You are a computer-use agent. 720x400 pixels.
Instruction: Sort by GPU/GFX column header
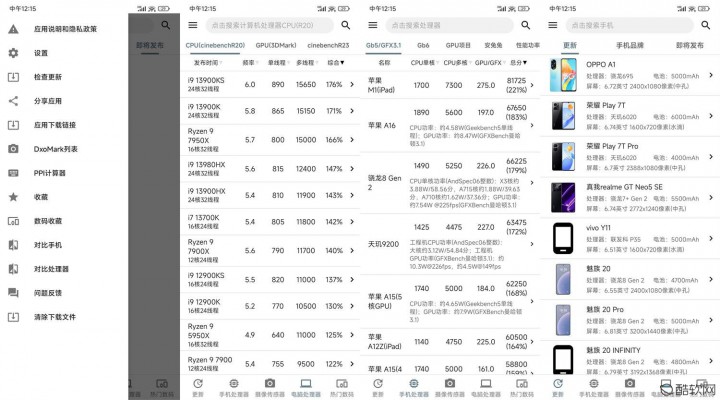pyautogui.click(x=490, y=62)
